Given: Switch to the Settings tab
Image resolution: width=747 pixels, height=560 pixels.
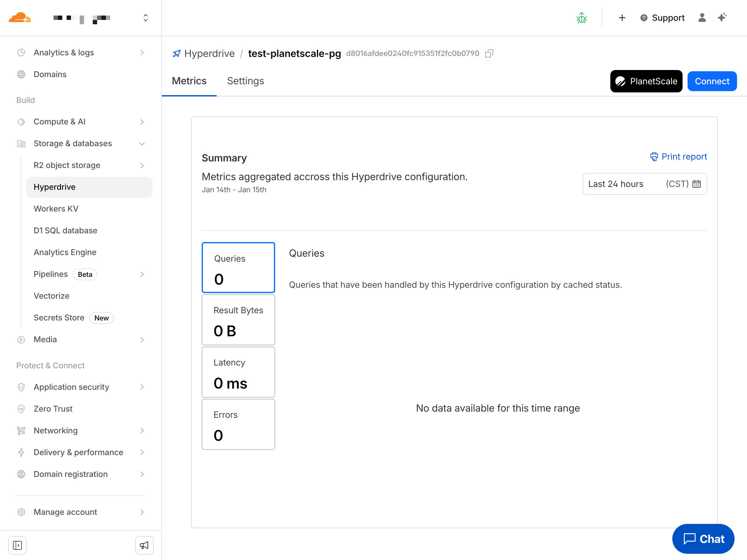Looking at the screenshot, I should pyautogui.click(x=246, y=81).
